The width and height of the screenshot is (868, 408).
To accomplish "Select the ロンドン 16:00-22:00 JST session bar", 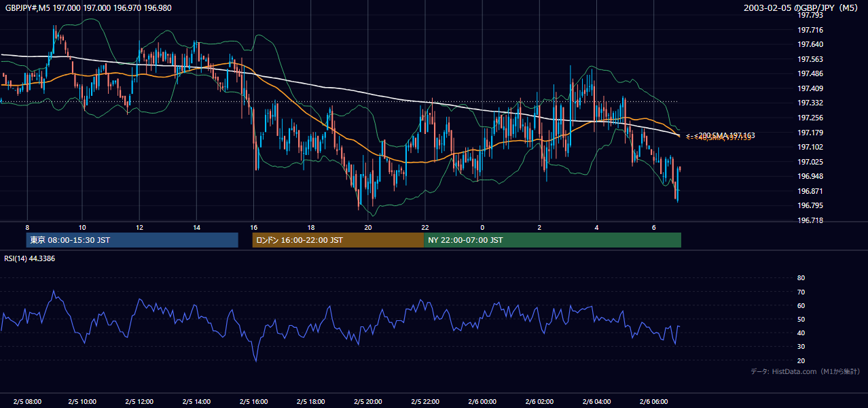I will point(338,240).
